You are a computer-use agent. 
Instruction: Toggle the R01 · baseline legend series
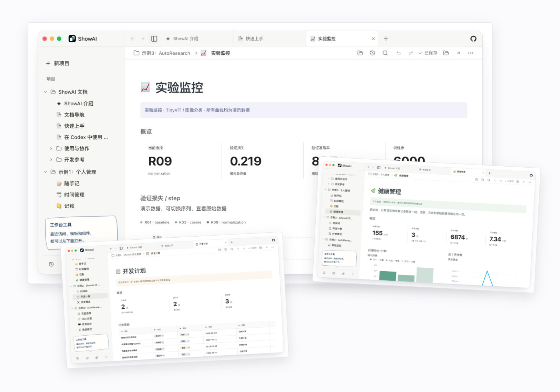coord(155,222)
